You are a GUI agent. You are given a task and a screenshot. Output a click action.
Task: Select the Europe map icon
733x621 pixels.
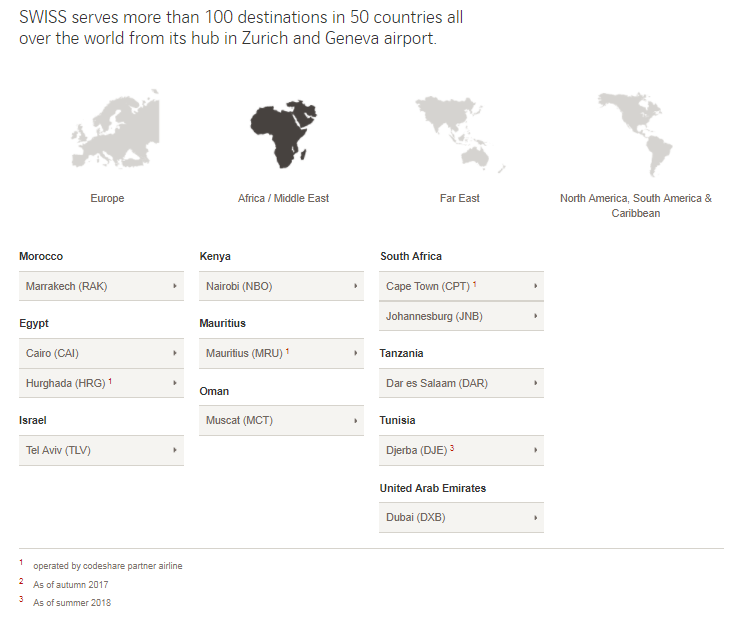[x=115, y=129]
